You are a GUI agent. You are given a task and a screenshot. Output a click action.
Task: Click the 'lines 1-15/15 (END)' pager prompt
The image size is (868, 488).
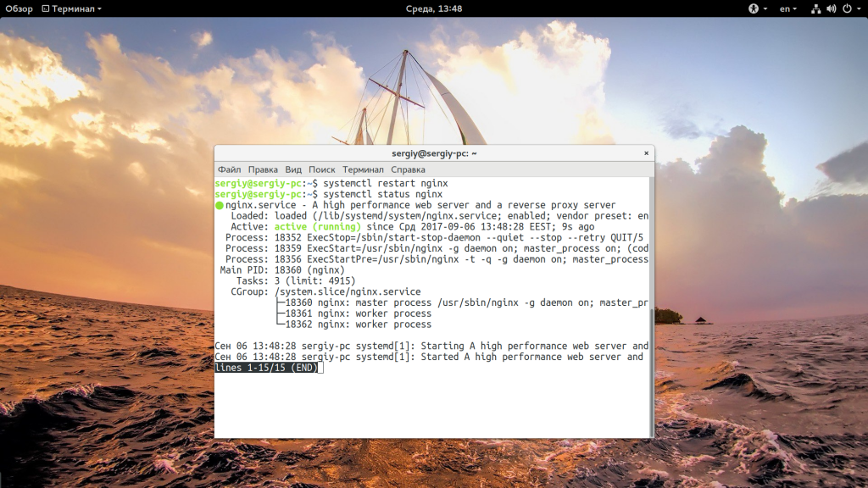(x=265, y=368)
